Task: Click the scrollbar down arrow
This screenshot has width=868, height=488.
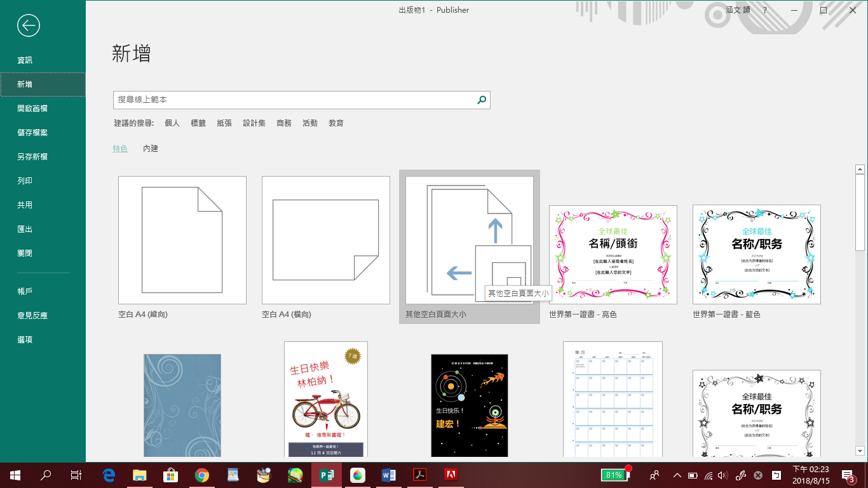Action: tap(860, 451)
